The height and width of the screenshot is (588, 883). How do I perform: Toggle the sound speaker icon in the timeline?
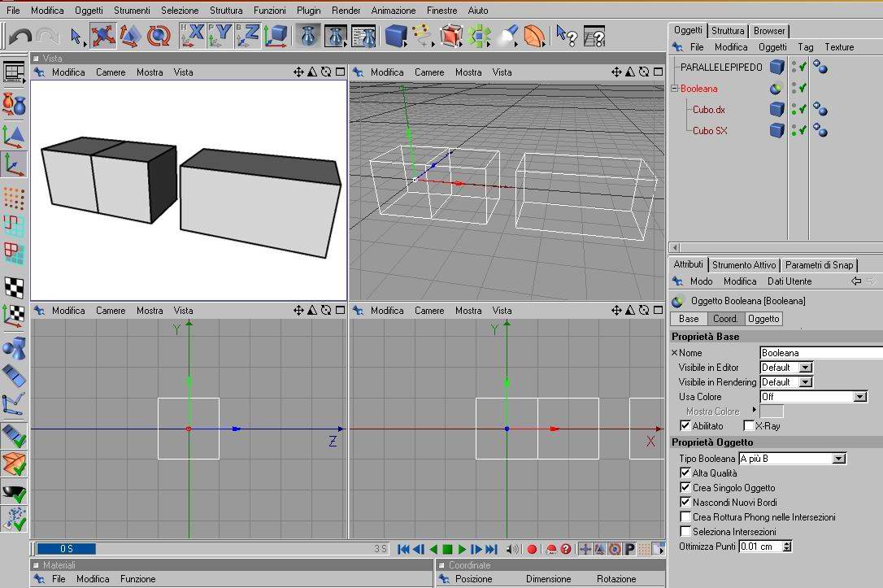tap(511, 549)
